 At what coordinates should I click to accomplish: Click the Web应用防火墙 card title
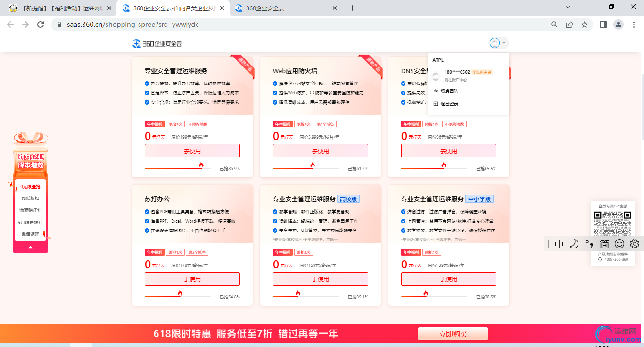click(295, 71)
